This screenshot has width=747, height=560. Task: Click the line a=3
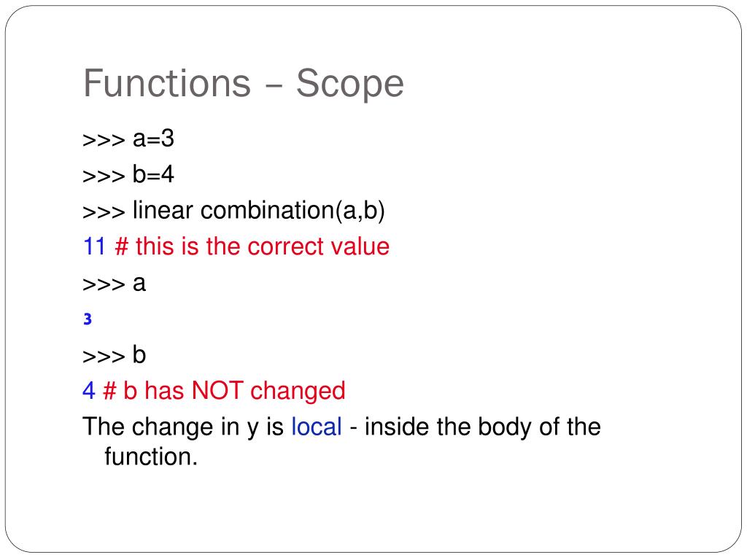128,139
